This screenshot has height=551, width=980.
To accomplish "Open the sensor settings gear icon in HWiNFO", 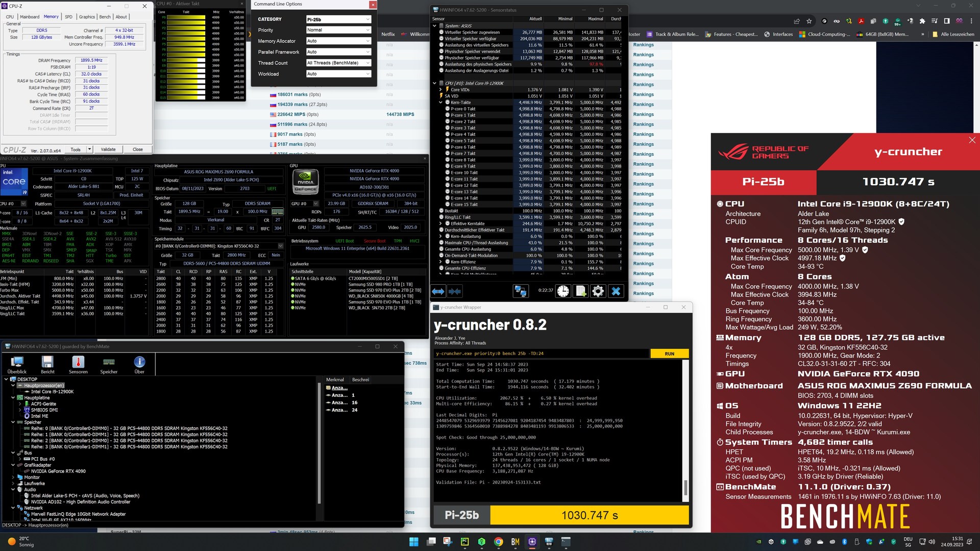I will coord(598,291).
